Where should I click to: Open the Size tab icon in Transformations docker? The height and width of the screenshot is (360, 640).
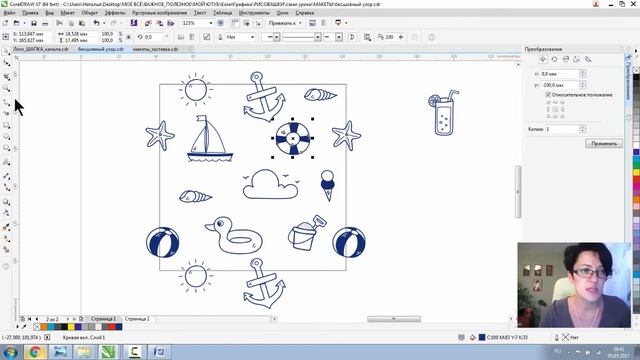point(577,59)
